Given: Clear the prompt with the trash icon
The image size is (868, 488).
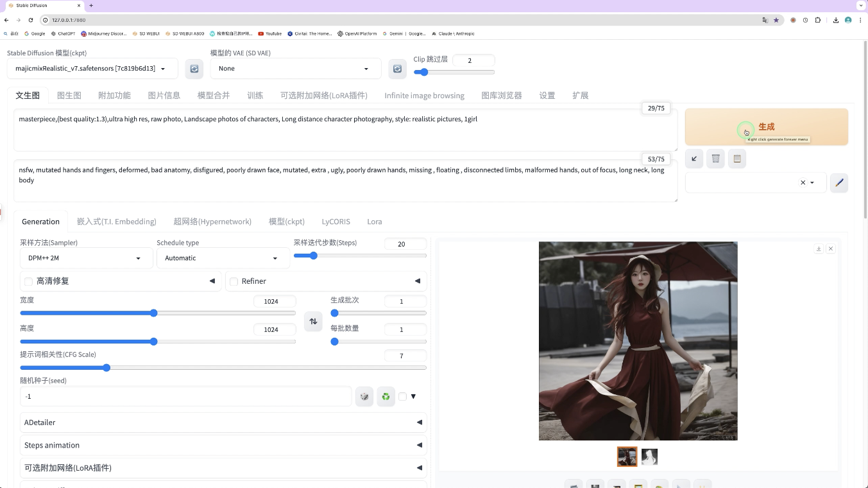Looking at the screenshot, I should coord(716,159).
